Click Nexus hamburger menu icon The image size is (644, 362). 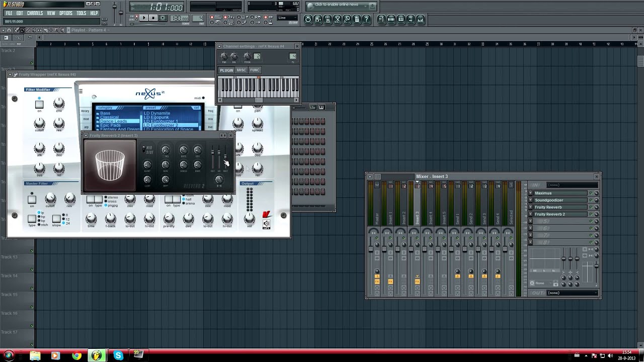[x=80, y=91]
